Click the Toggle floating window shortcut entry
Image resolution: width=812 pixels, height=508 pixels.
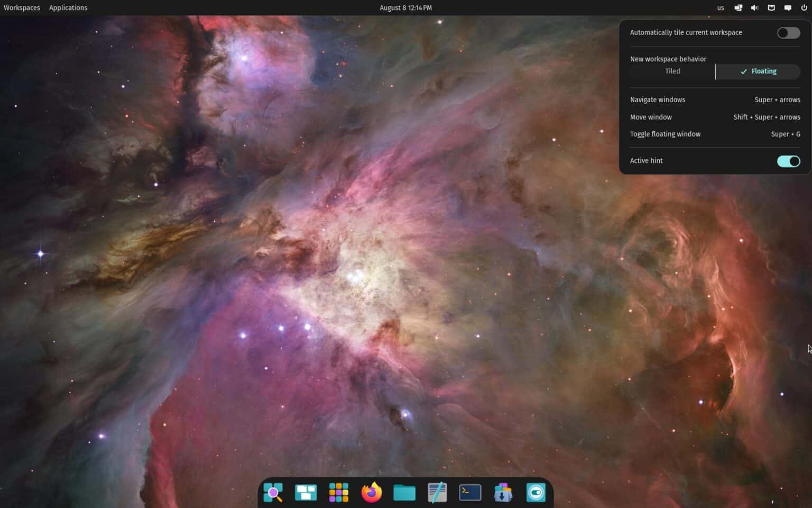[715, 134]
